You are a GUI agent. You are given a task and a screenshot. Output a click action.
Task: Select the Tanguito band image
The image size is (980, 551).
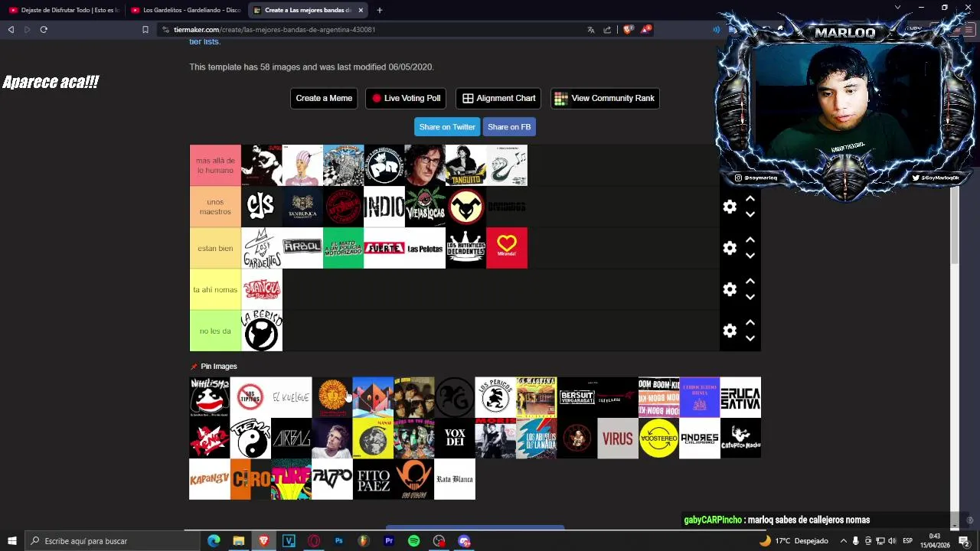pos(465,165)
